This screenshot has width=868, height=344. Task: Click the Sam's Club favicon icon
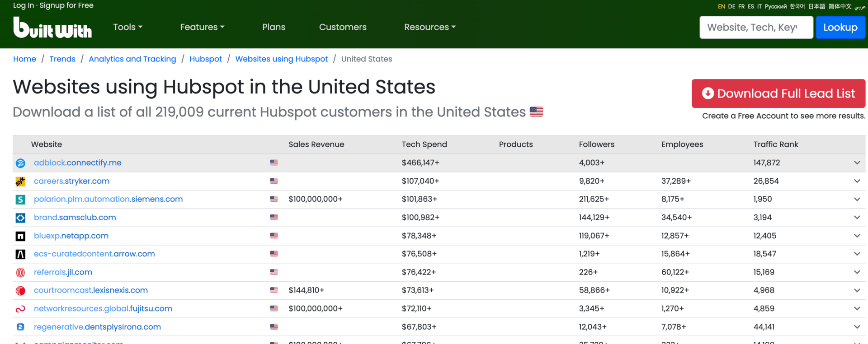20,218
